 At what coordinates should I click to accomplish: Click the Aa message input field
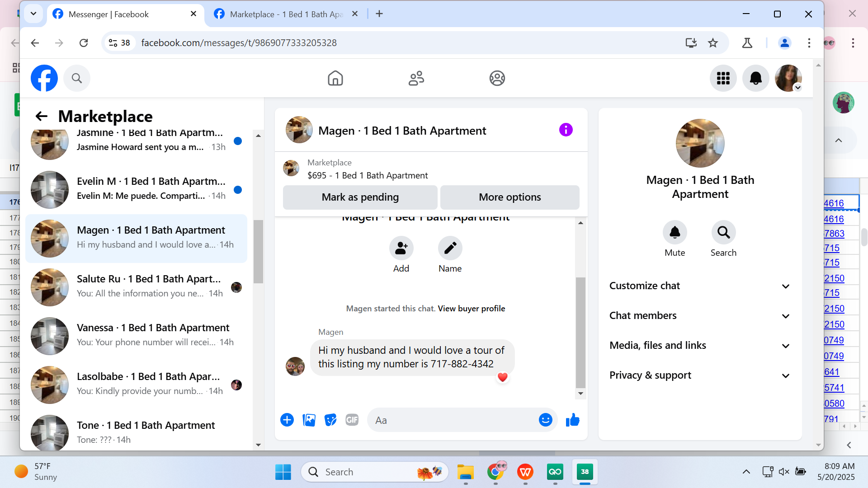point(452,420)
